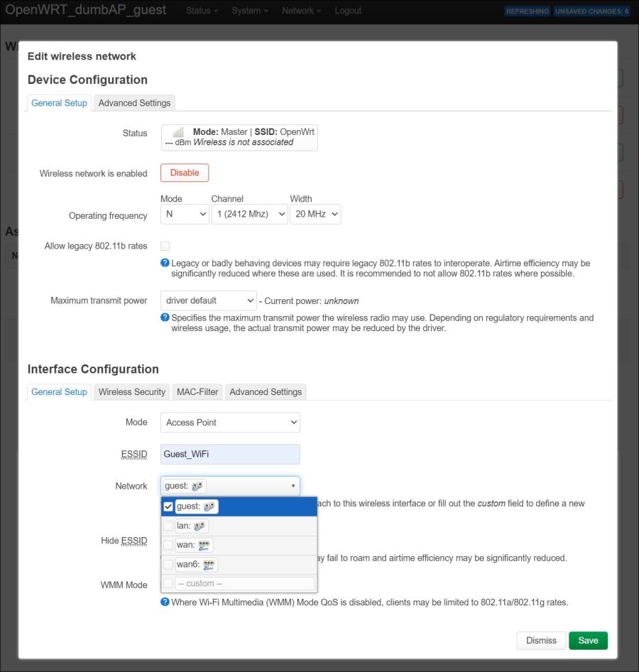The height and width of the screenshot is (672, 639).
Task: Click the info icon under legacy 802.11b rates
Action: 165,264
